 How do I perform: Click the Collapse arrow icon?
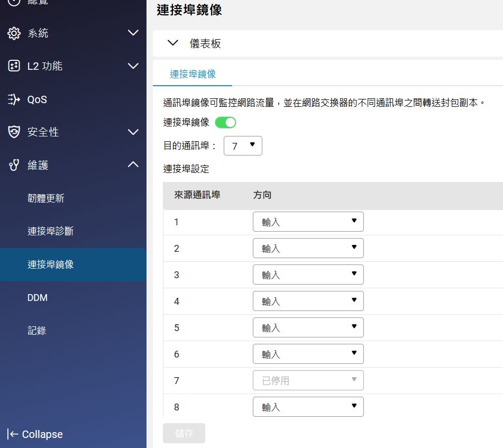13,434
